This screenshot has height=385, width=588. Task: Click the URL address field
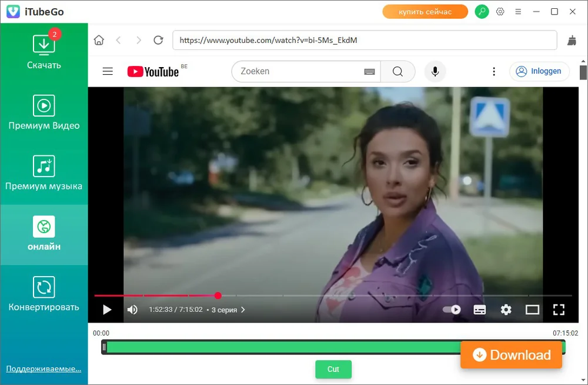[365, 40]
